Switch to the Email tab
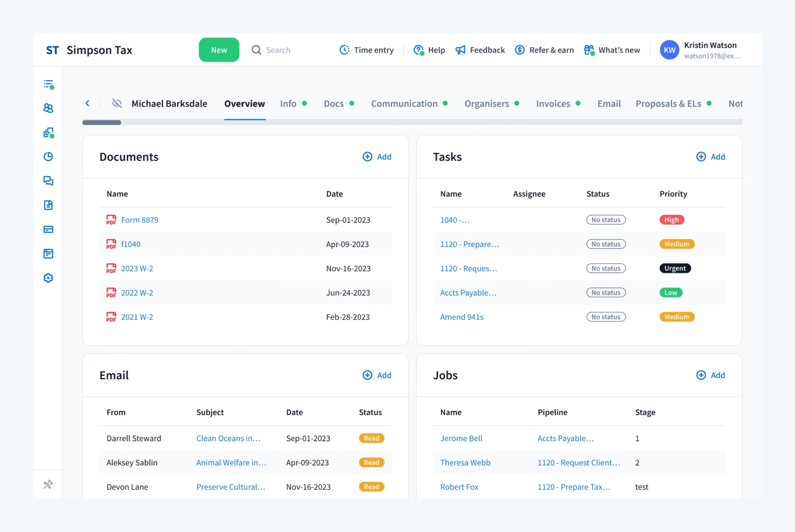The image size is (795, 532). click(609, 103)
